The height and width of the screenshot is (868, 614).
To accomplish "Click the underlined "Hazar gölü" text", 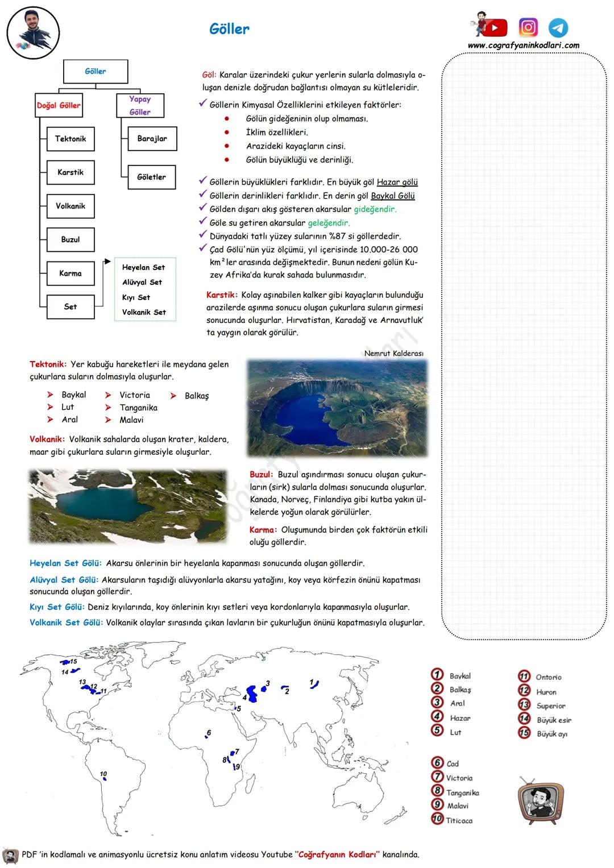I will [x=397, y=182].
